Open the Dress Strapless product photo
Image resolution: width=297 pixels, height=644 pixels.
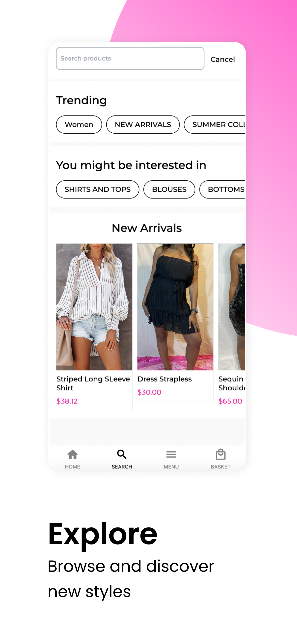175,307
